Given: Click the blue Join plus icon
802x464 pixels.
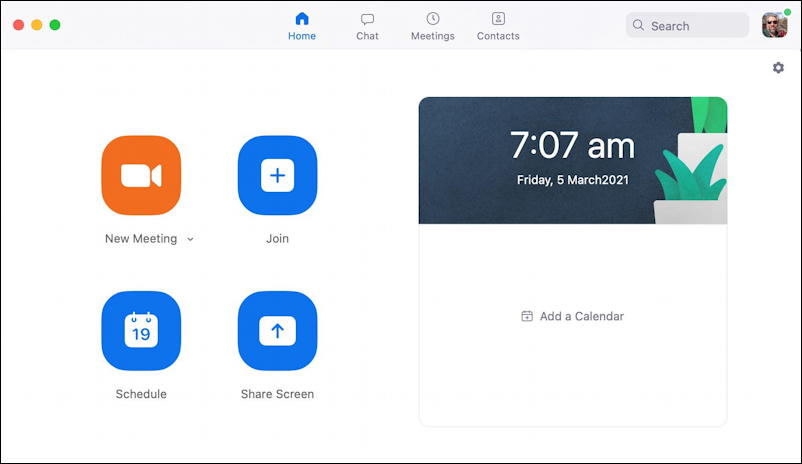Looking at the screenshot, I should (x=277, y=175).
